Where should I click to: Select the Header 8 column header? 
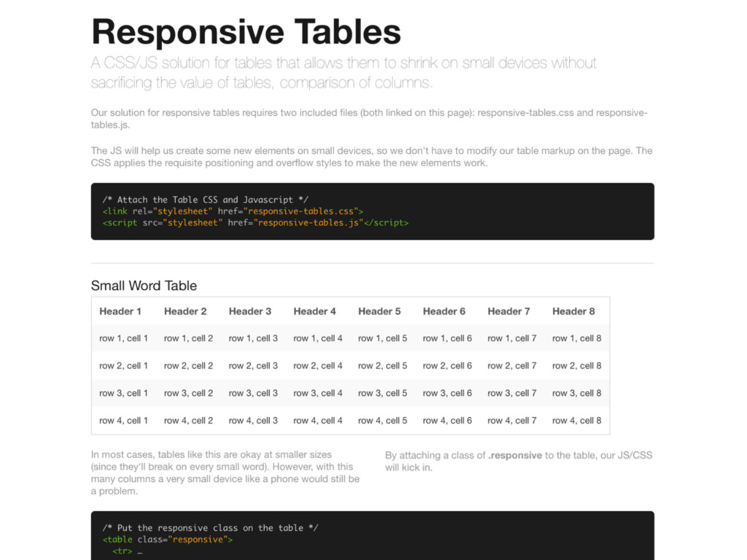[573, 311]
